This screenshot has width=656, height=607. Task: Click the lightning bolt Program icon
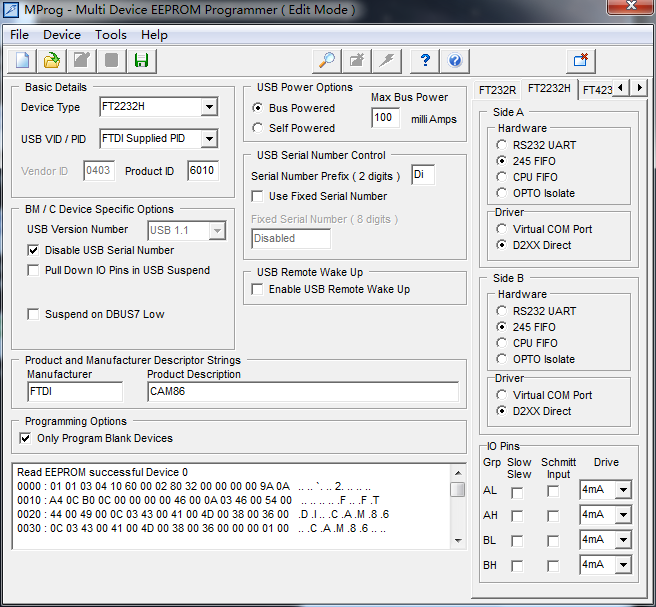pos(386,61)
